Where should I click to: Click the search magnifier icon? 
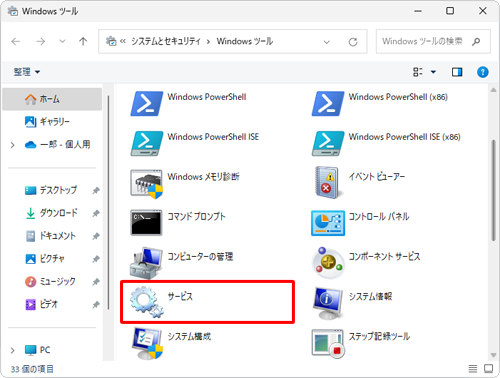click(476, 41)
